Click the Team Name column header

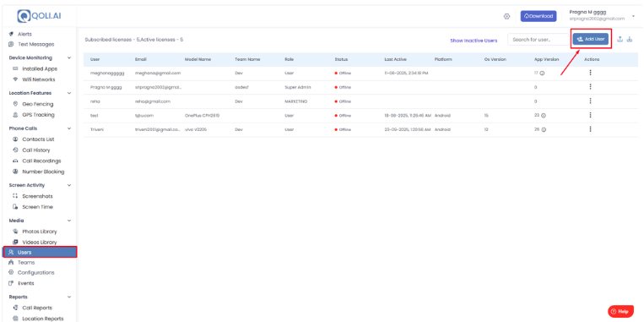(247, 60)
